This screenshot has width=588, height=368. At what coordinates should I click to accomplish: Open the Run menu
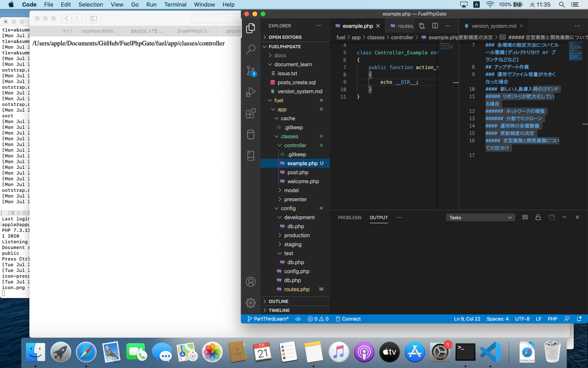[151, 4]
